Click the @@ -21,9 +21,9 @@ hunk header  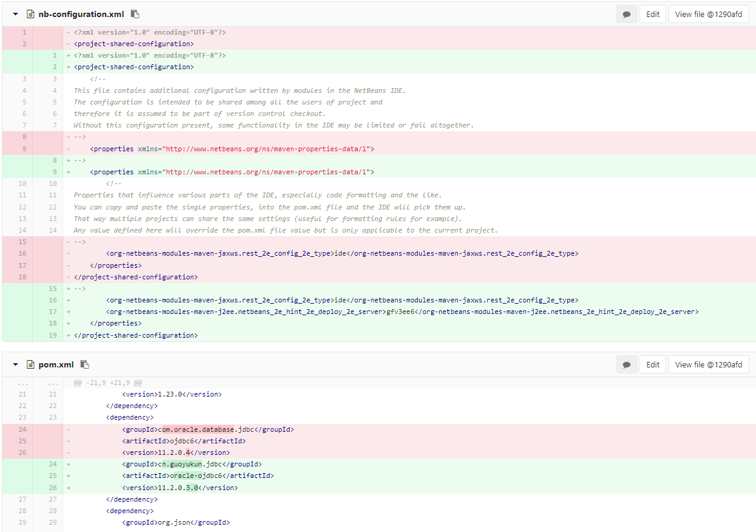[x=108, y=383]
